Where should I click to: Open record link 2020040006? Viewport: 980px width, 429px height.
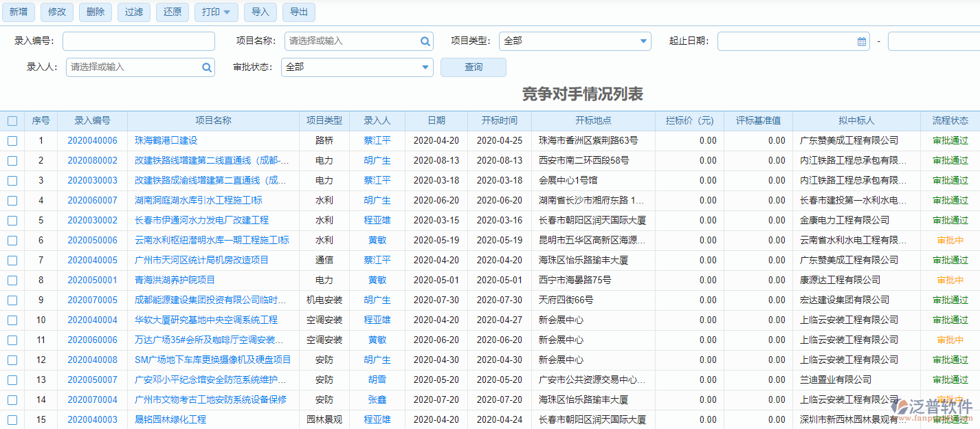tap(94, 140)
